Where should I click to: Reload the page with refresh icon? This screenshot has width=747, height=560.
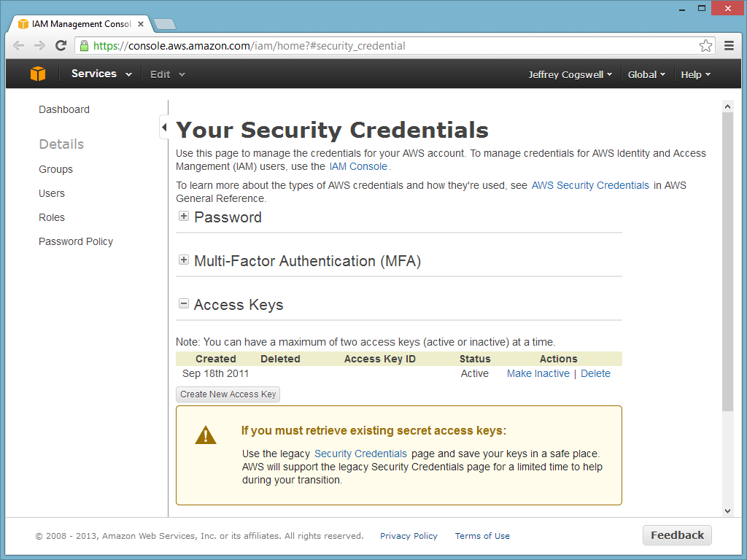point(61,45)
